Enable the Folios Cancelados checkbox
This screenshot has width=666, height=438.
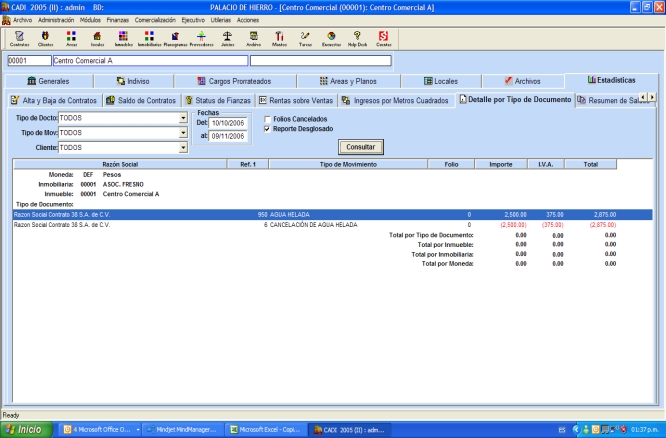pyautogui.click(x=265, y=120)
